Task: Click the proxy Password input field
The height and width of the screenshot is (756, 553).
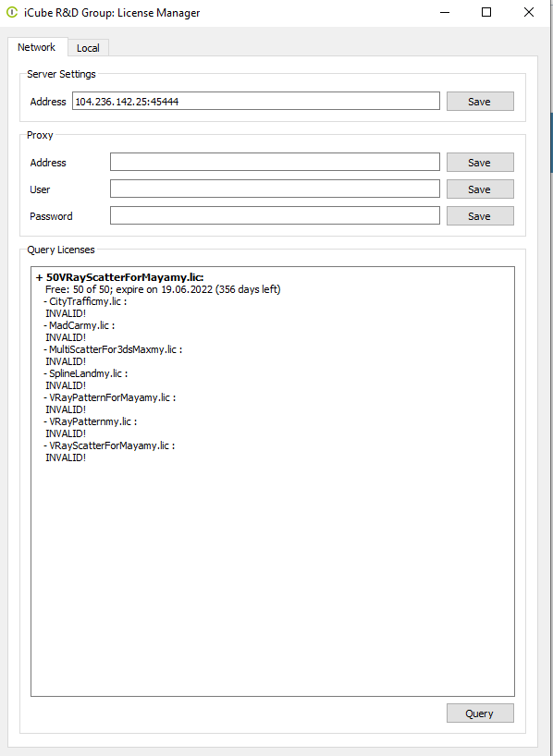Action: tap(275, 215)
